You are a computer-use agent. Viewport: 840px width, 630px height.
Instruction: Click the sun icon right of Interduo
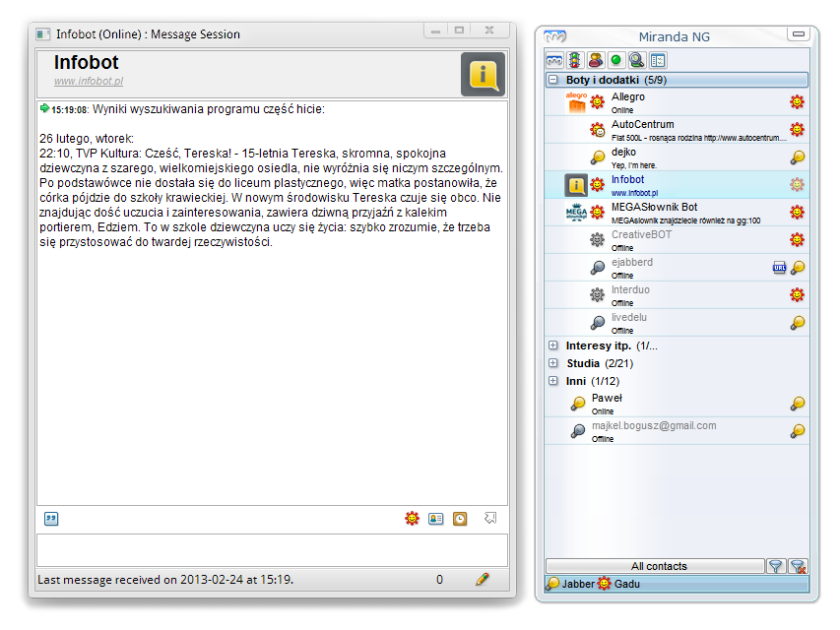pos(797,294)
